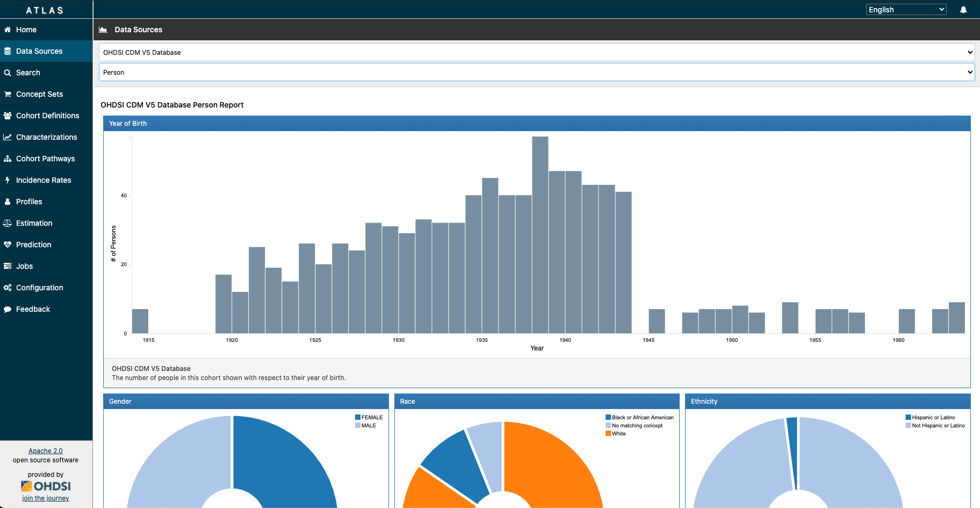
Task: Click the MALE legend color swatch
Action: pos(358,425)
